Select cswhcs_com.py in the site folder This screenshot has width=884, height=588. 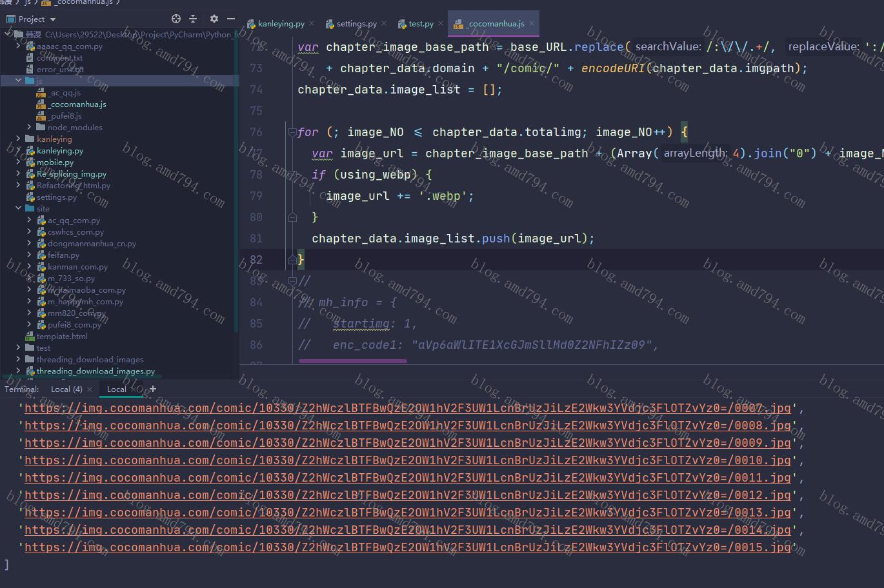[x=75, y=231]
